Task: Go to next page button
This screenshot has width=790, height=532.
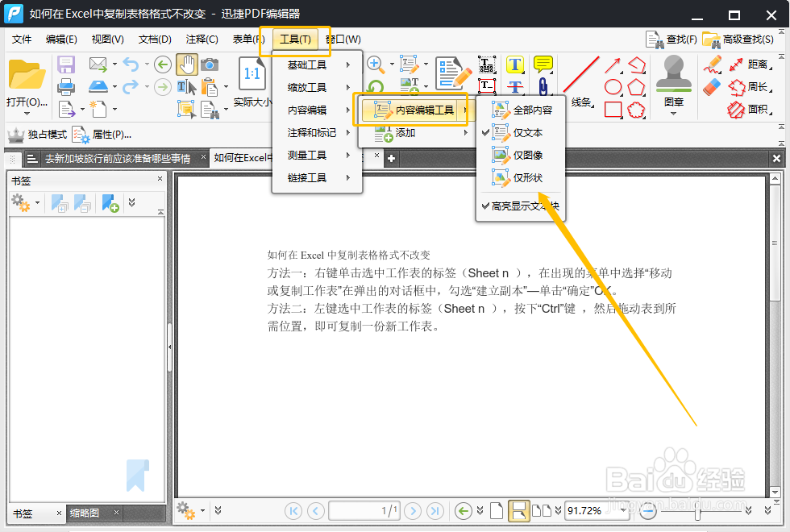Action: 413,511
